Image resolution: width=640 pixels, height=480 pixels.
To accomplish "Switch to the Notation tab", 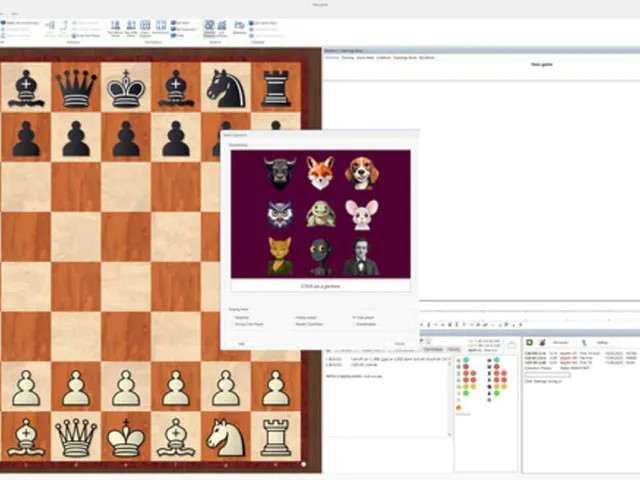I will [x=332, y=58].
